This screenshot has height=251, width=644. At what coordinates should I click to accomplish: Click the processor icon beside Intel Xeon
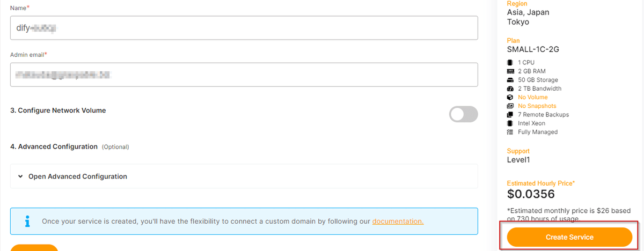[x=510, y=123]
